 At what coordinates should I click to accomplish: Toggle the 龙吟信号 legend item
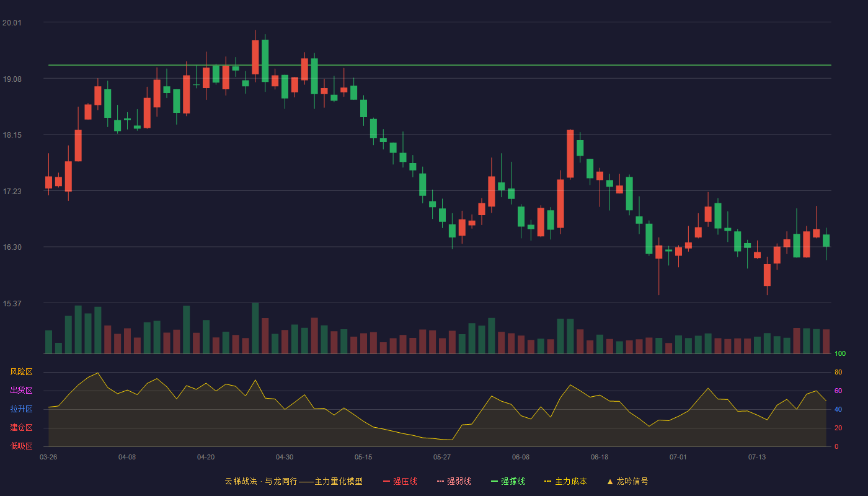[627, 481]
